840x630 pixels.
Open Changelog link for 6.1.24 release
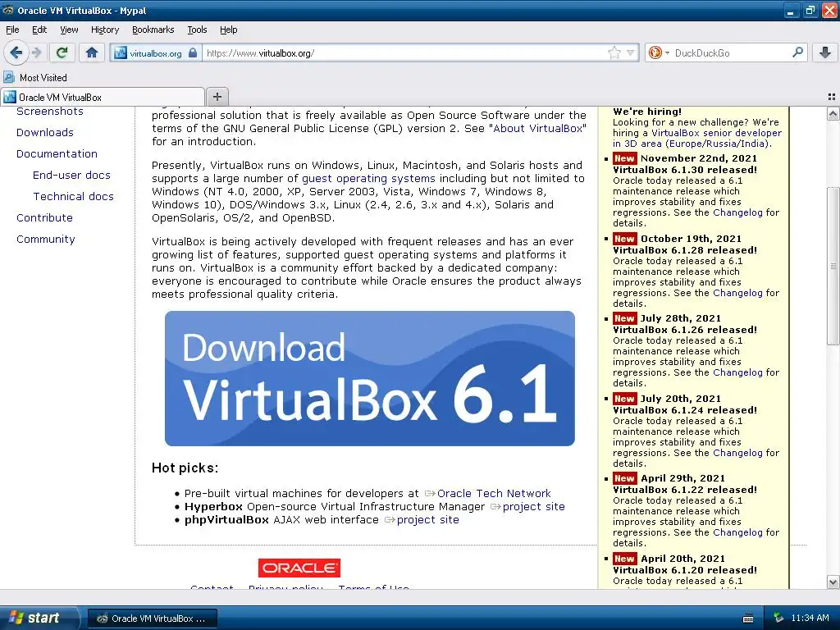737,453
